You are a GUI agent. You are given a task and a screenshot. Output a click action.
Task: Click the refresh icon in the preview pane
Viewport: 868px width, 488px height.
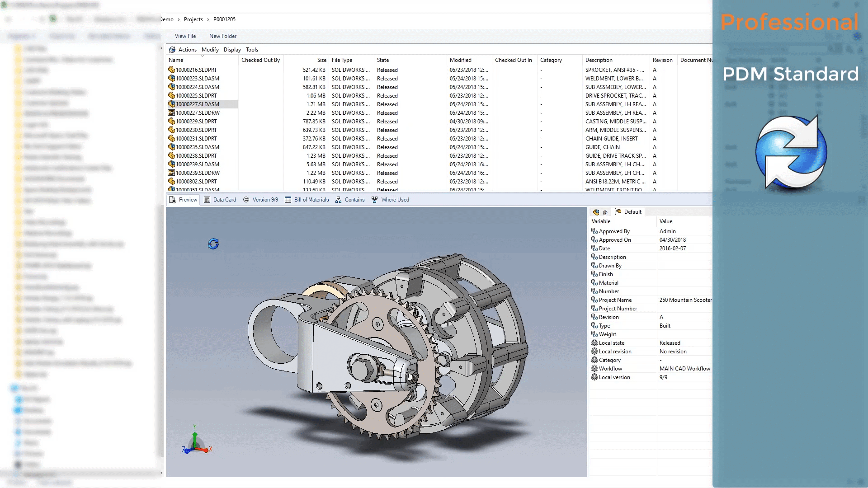213,244
